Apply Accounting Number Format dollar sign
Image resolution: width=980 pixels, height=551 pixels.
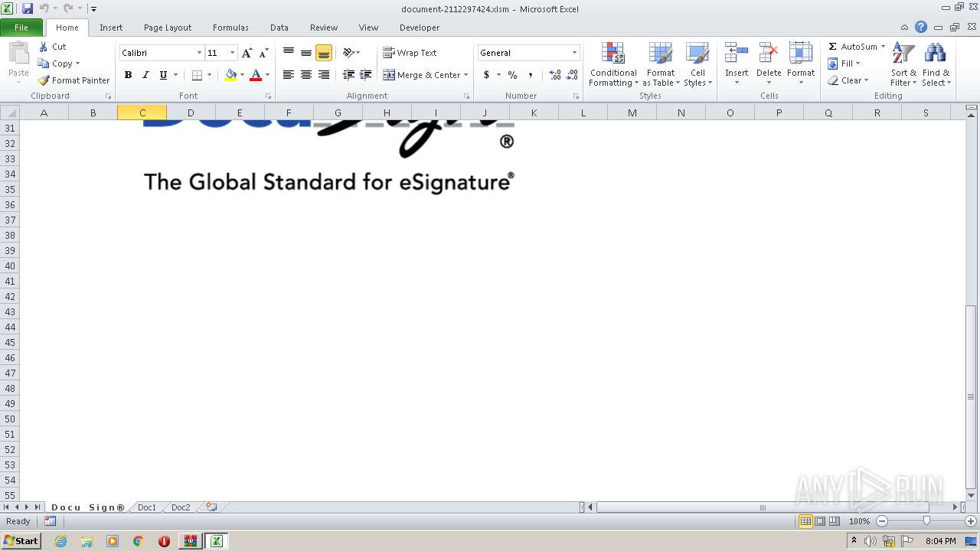(x=486, y=75)
